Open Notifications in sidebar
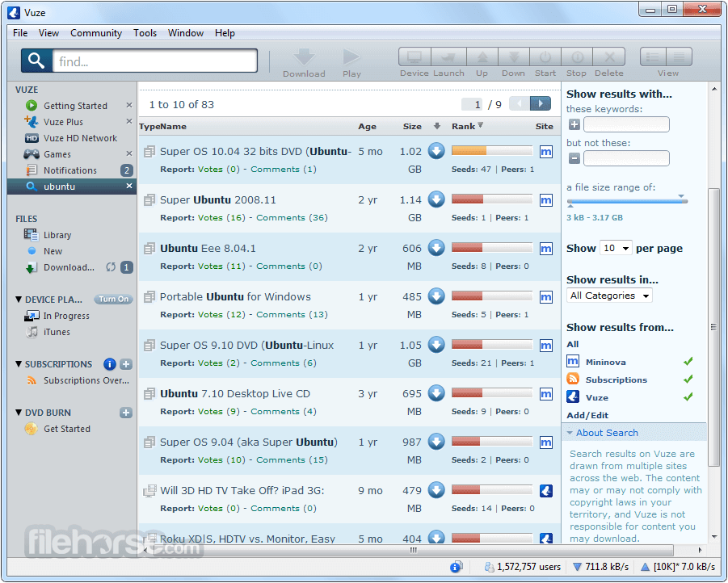 (69, 170)
